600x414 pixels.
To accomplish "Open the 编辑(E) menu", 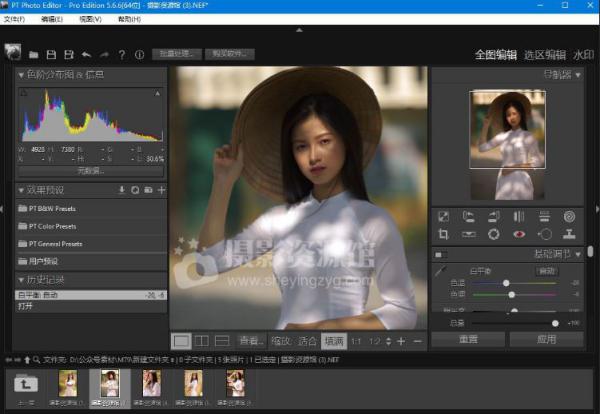I will [x=54, y=19].
